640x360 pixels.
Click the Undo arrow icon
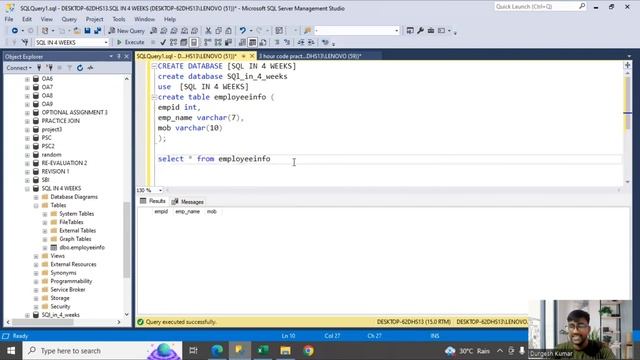[x=242, y=31]
